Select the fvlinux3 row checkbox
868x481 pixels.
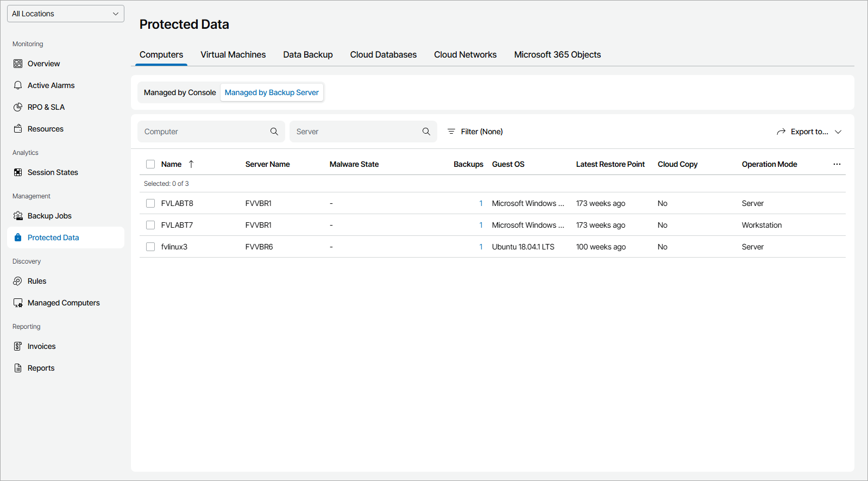(x=150, y=247)
